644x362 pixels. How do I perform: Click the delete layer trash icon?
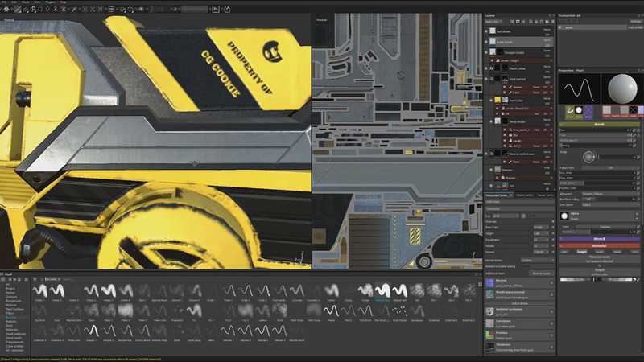point(552,22)
